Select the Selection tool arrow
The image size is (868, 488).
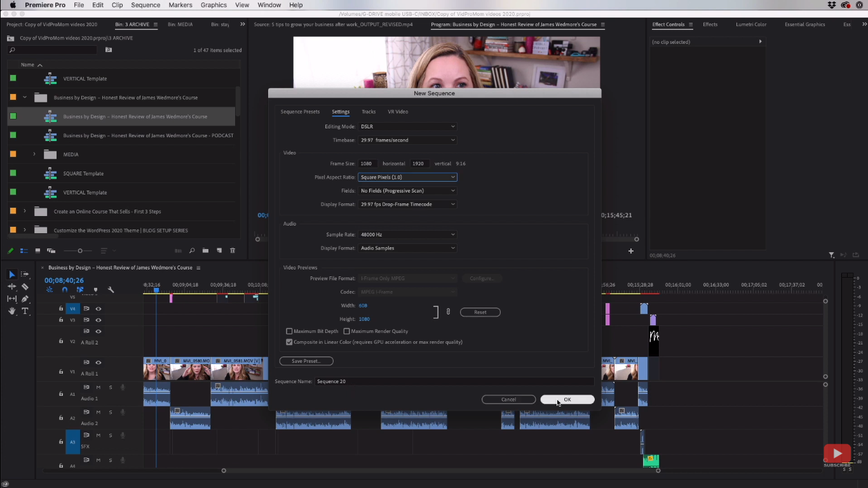coord(12,275)
